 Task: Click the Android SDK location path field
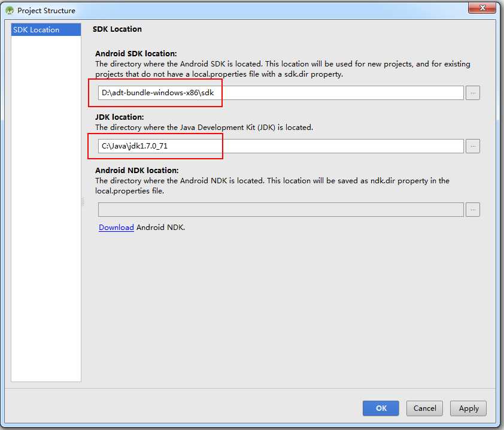pyautogui.click(x=281, y=93)
